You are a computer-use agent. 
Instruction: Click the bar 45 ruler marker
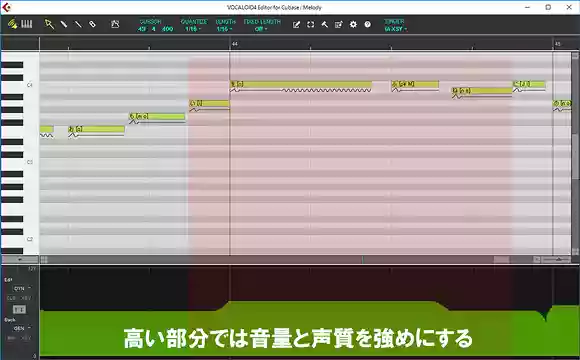click(x=557, y=44)
